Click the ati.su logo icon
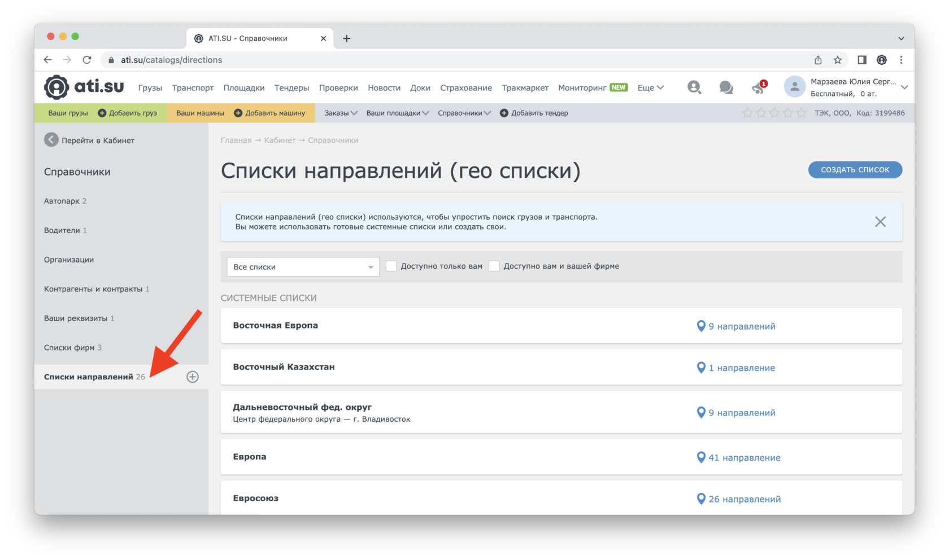 coord(56,87)
